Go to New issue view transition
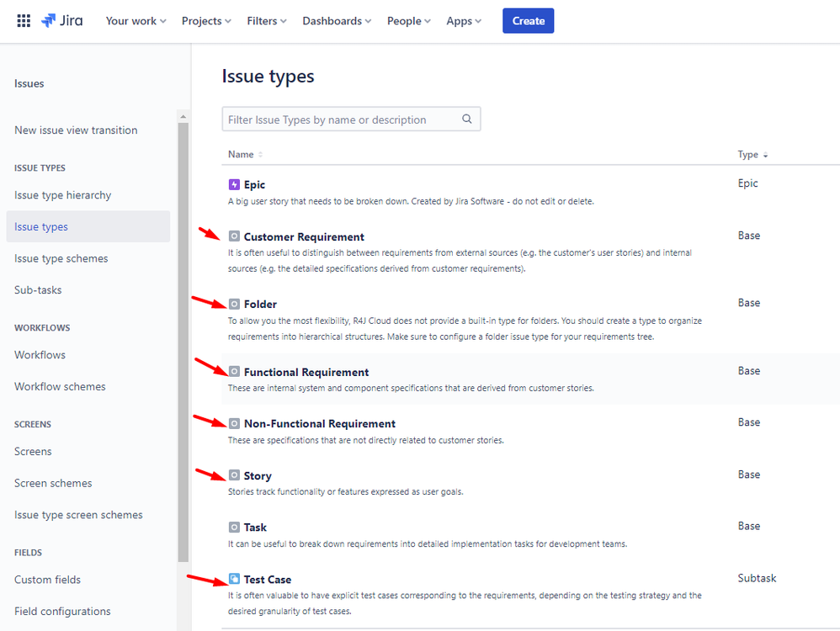The image size is (840, 631). [x=76, y=130]
